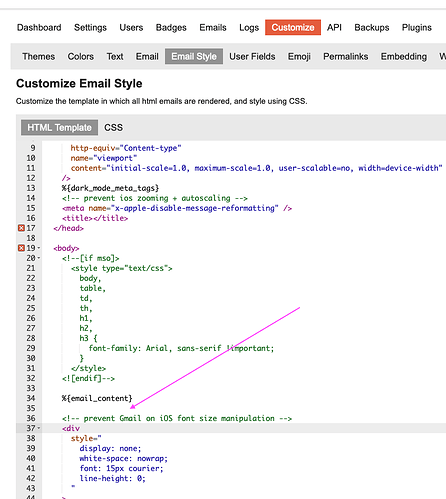The height and width of the screenshot is (499, 446).
Task: Open the User Fields section
Action: [x=252, y=56]
